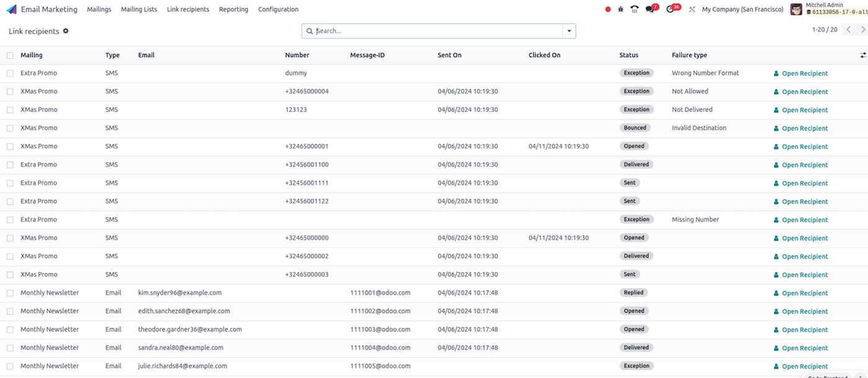Viewport: 868px width, 378px height.
Task: Select the row checkbox for number 123123
Action: click(x=10, y=110)
